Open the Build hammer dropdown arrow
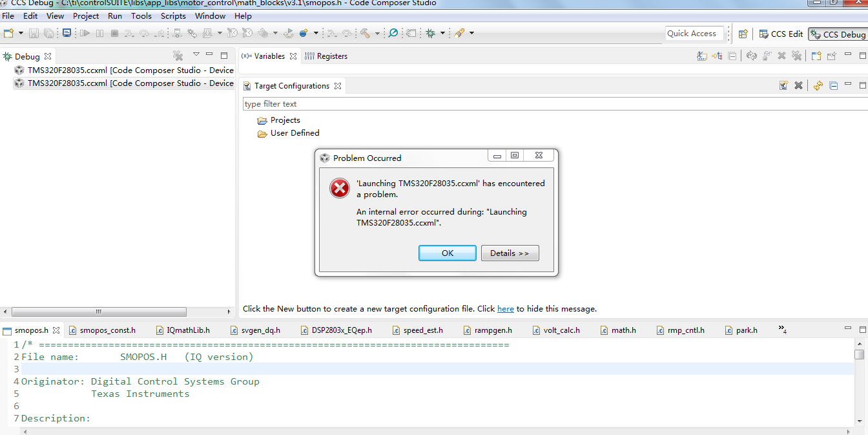Screen dimensions: 868x435 coord(377,33)
